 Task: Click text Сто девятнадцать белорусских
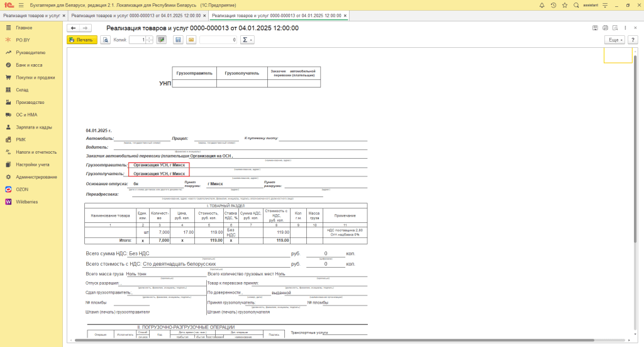[x=179, y=264]
